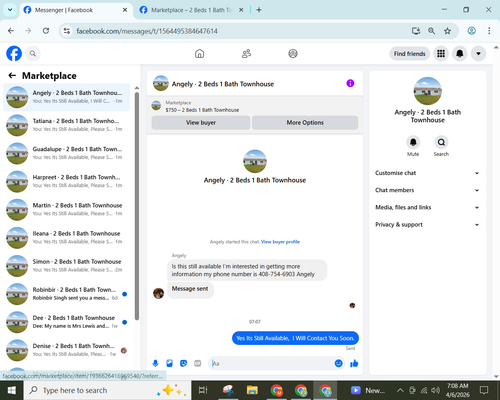Switch to the Marketplace browser tab
Image resolution: width=500 pixels, height=400 pixels.
(x=191, y=10)
